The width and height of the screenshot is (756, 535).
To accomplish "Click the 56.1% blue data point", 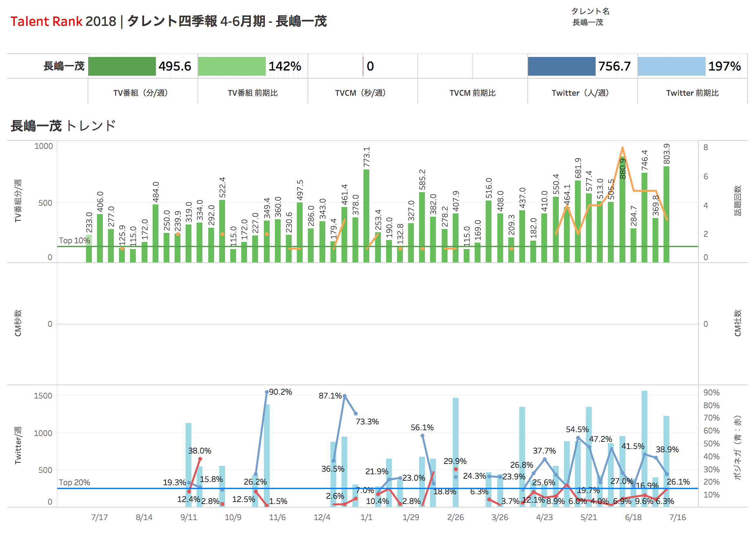I will pyautogui.click(x=422, y=435).
